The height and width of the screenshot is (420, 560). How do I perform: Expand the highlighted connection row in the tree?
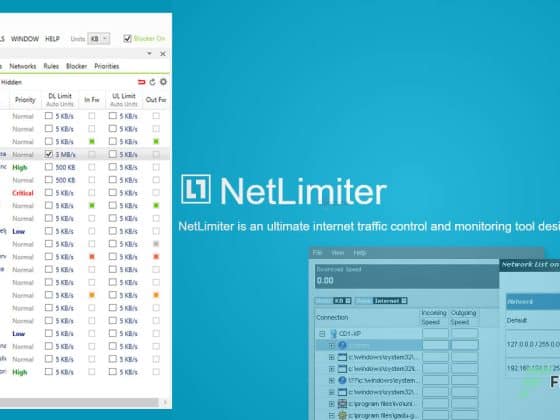tap(331, 346)
